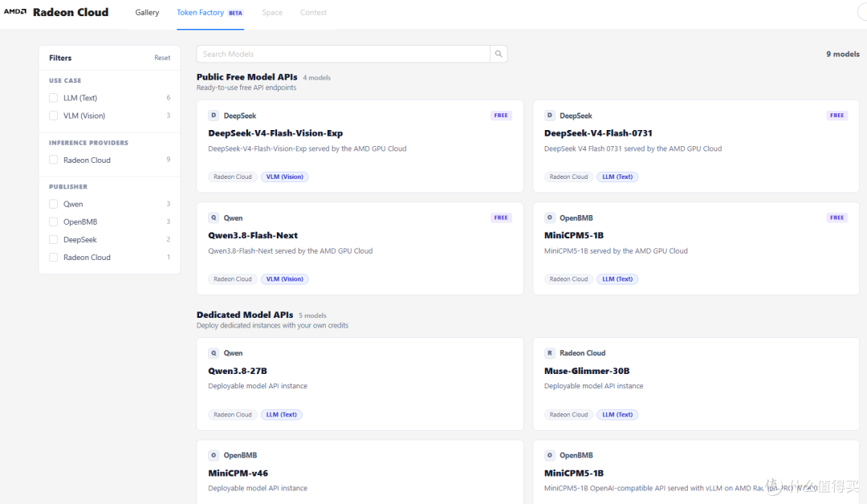Open the Muse-Glimmer-30B model title
Viewport: 867px width, 504px height.
point(587,371)
